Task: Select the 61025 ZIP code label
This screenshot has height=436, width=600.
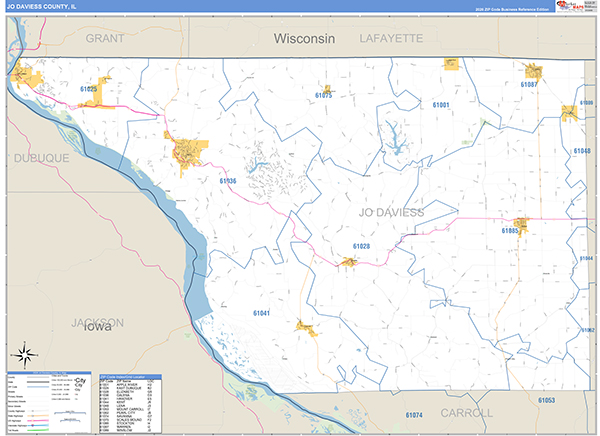Action: [x=88, y=90]
